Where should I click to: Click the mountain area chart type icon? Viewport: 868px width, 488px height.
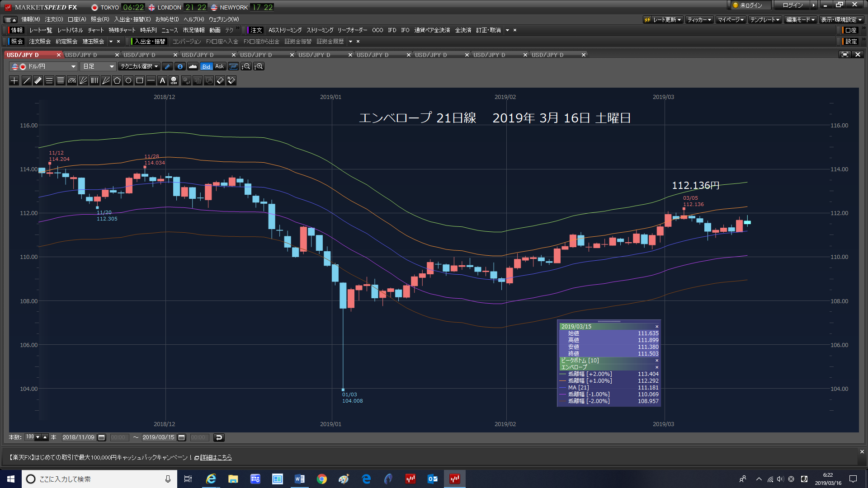[x=193, y=66]
